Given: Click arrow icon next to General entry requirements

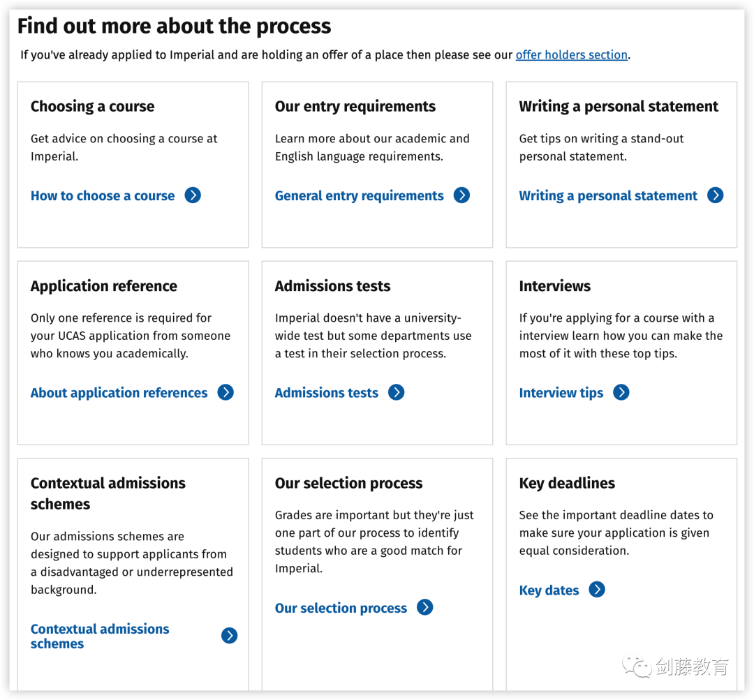Looking at the screenshot, I should tap(461, 195).
